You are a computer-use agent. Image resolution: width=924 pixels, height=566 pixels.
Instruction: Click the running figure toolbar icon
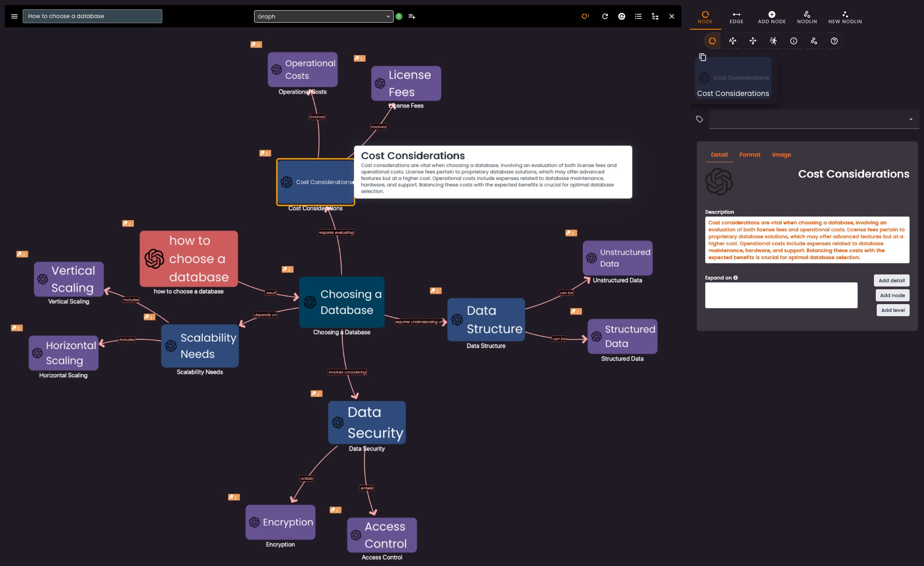(x=773, y=41)
